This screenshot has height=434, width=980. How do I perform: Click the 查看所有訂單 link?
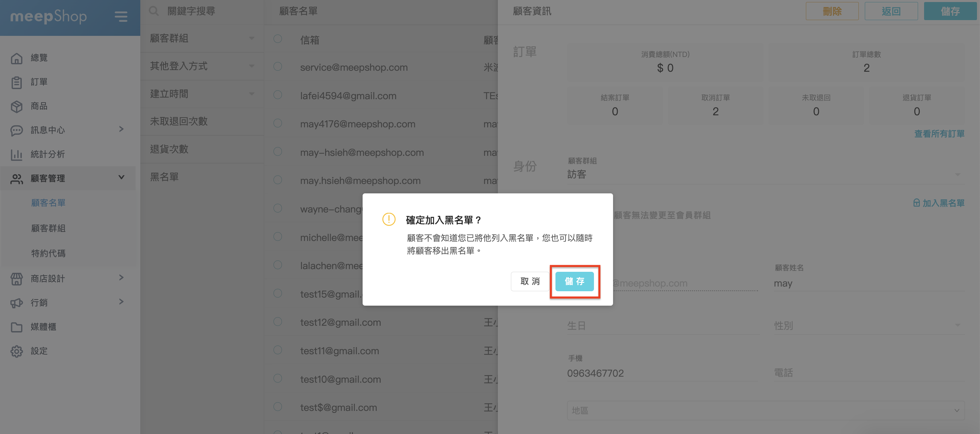click(939, 134)
